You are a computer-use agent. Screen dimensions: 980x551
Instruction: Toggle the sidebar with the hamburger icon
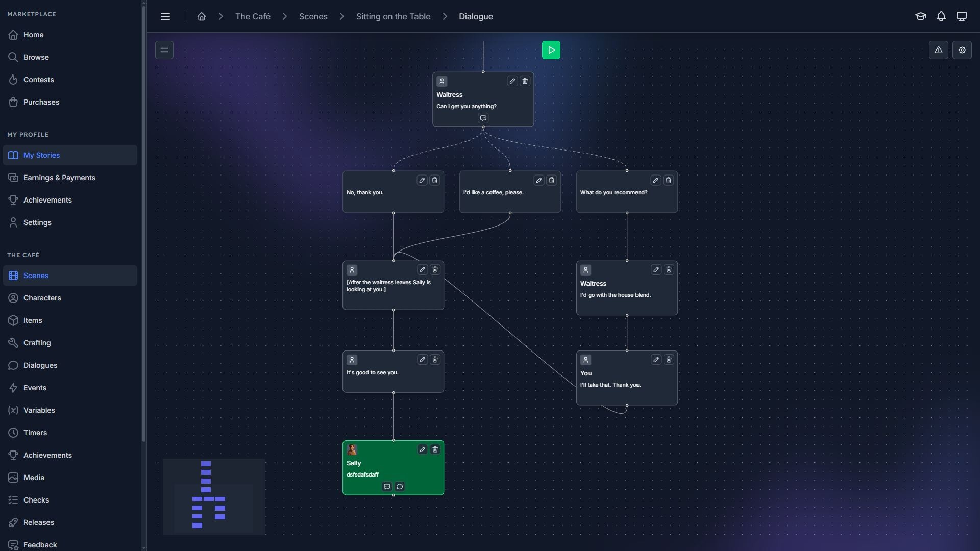(x=165, y=16)
